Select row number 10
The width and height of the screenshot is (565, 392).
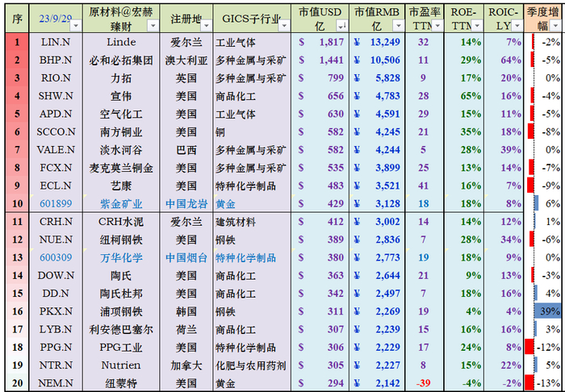click(x=17, y=204)
